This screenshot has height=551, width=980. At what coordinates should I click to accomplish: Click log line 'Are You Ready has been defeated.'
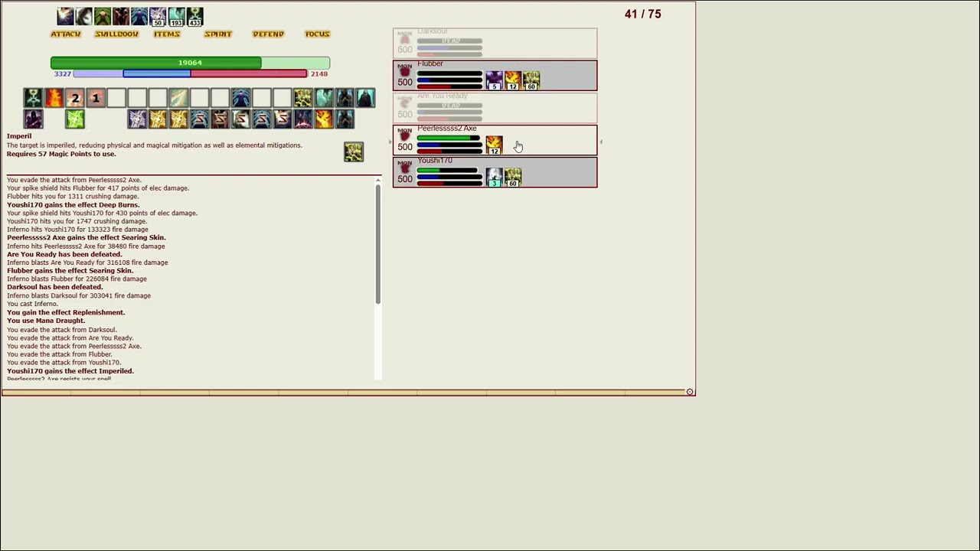tap(64, 254)
